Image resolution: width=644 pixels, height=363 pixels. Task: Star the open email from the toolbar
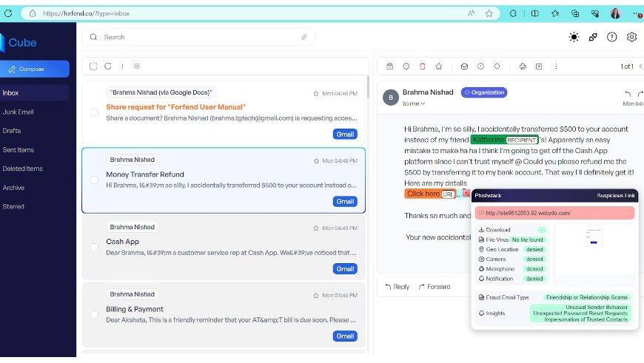[x=439, y=67]
